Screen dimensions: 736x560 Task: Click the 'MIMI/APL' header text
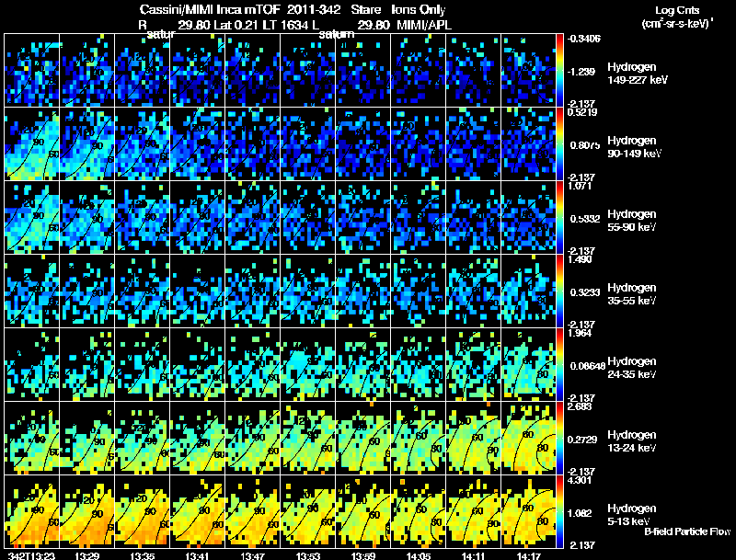coord(424,25)
